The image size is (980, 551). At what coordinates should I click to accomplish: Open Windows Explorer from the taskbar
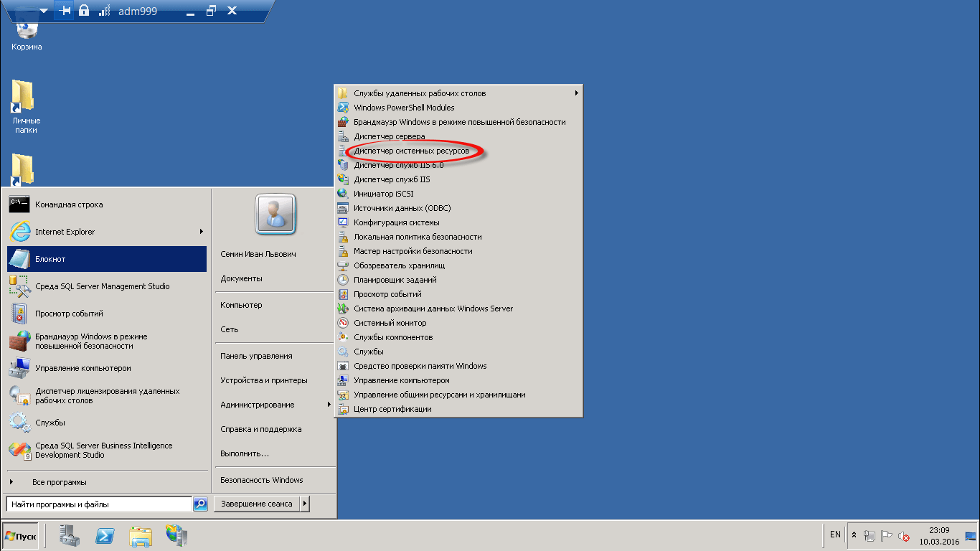pos(141,535)
